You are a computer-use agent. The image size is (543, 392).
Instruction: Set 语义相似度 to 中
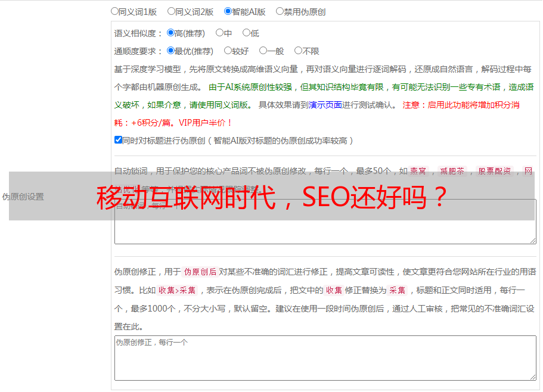(219, 33)
